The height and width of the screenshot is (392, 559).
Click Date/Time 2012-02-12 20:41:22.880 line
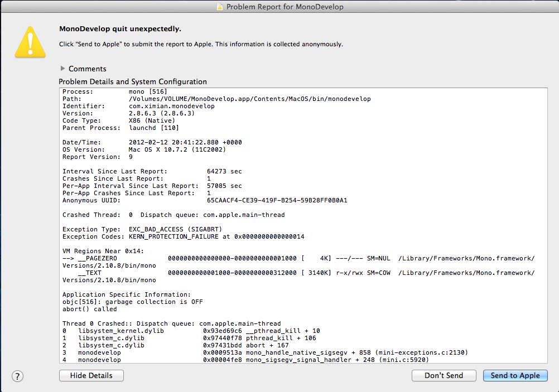point(152,142)
